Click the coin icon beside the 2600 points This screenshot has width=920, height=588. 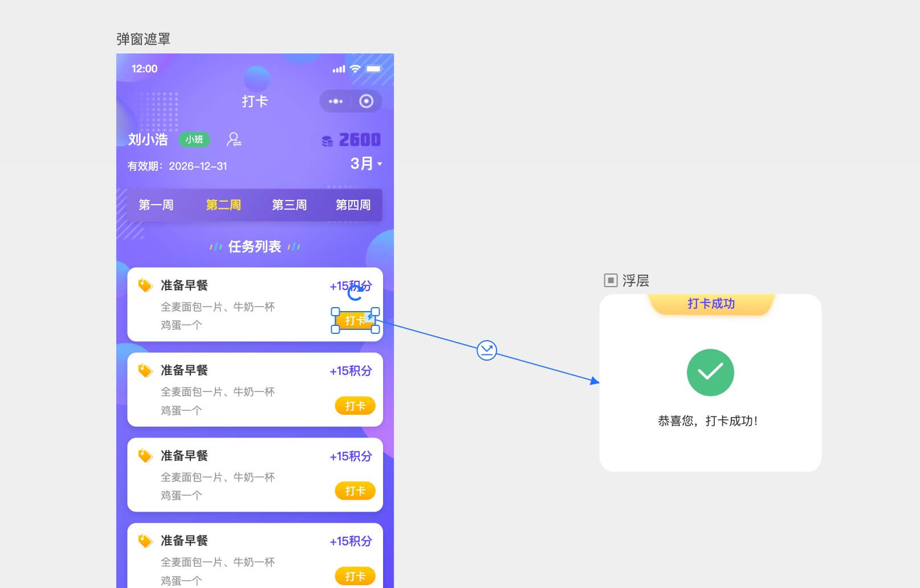tap(326, 140)
